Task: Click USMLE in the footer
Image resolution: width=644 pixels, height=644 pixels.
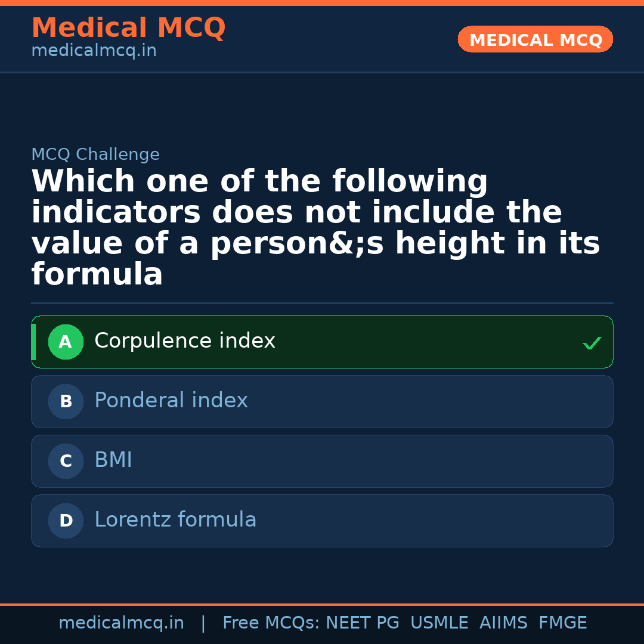Action: (439, 623)
